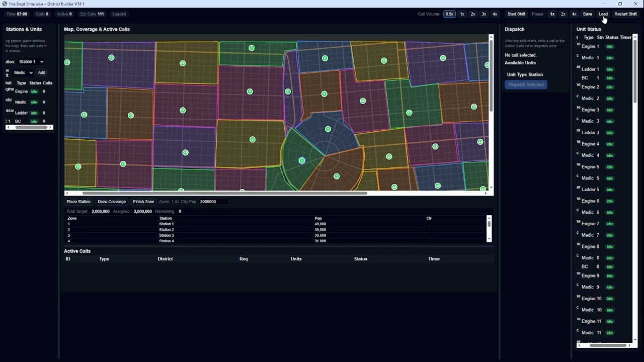Image resolution: width=644 pixels, height=362 pixels.
Task: Activate the Place Station tool
Action: (x=78, y=202)
